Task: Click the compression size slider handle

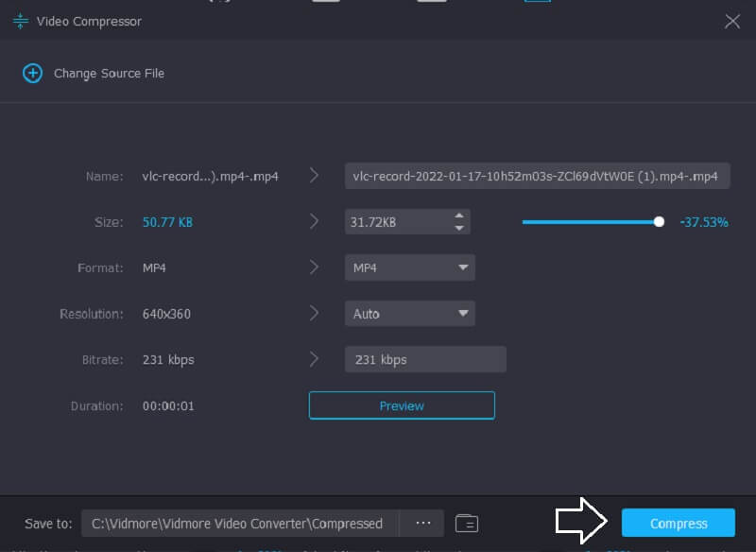Action: coord(661,221)
